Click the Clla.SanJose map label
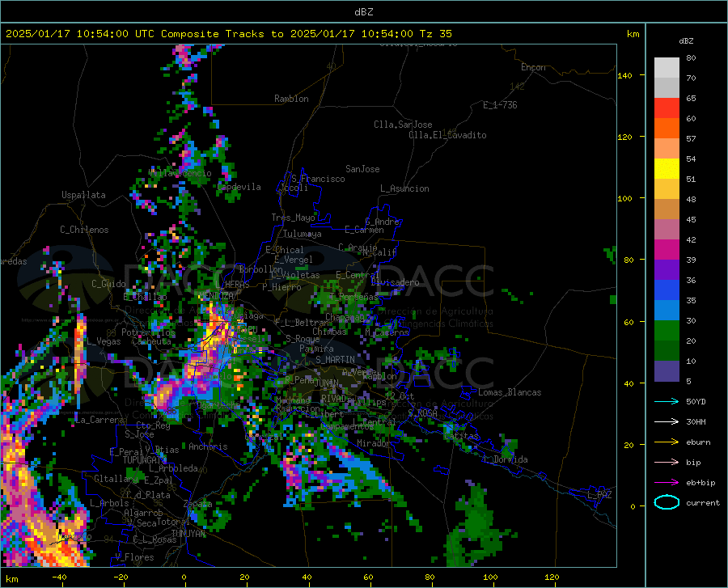Viewport: 728px width, 588px height. click(403, 125)
